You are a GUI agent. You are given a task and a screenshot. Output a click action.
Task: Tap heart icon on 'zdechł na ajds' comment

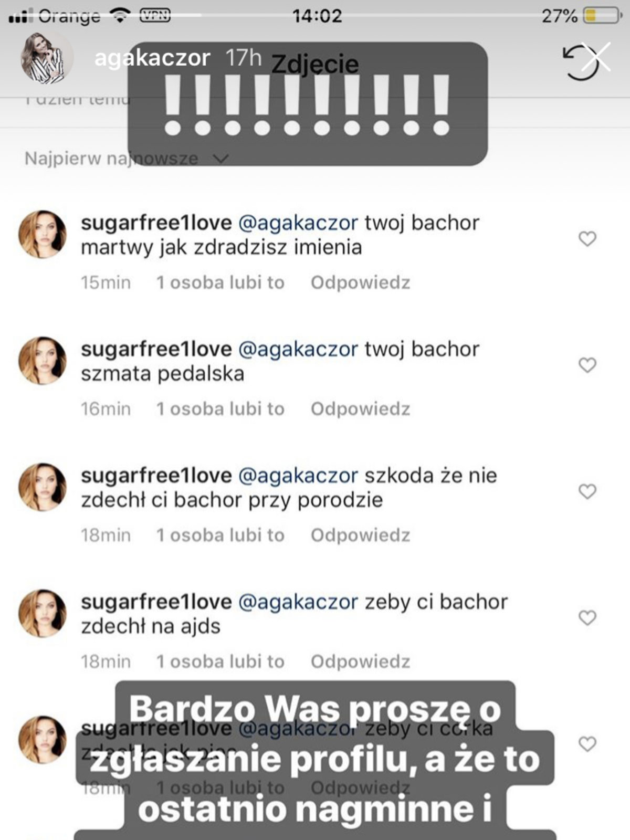coord(587,618)
